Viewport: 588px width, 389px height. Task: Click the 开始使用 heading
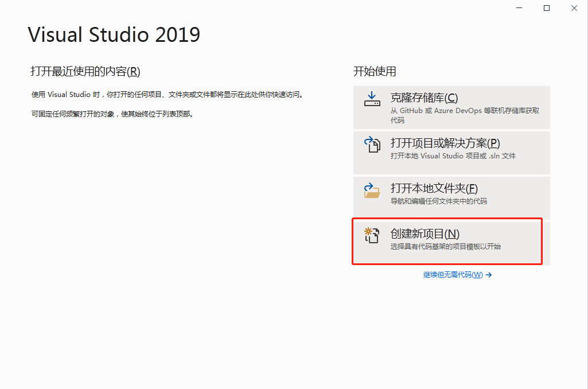pyautogui.click(x=375, y=71)
